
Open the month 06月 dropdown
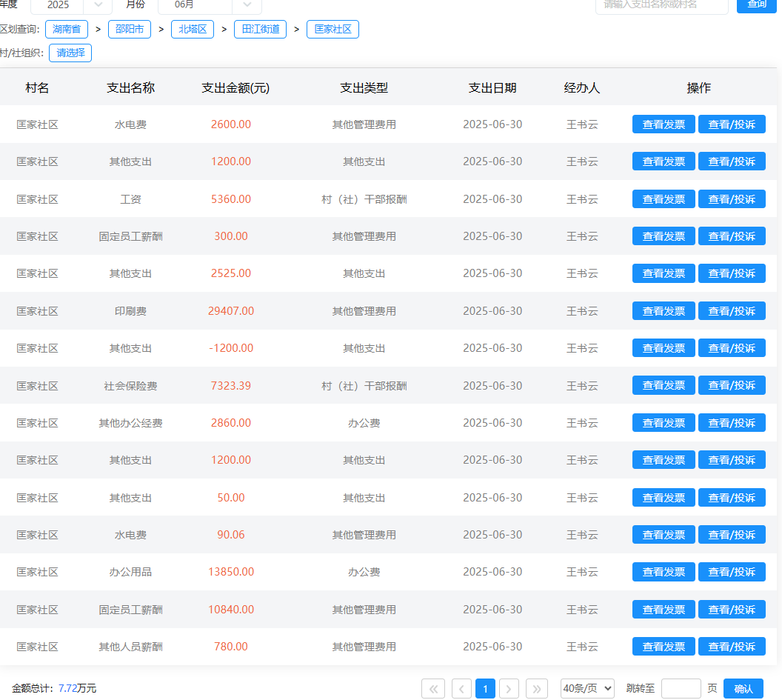click(210, 5)
